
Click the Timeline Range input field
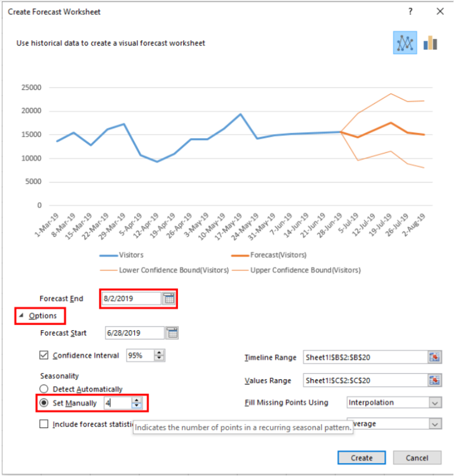364,357
